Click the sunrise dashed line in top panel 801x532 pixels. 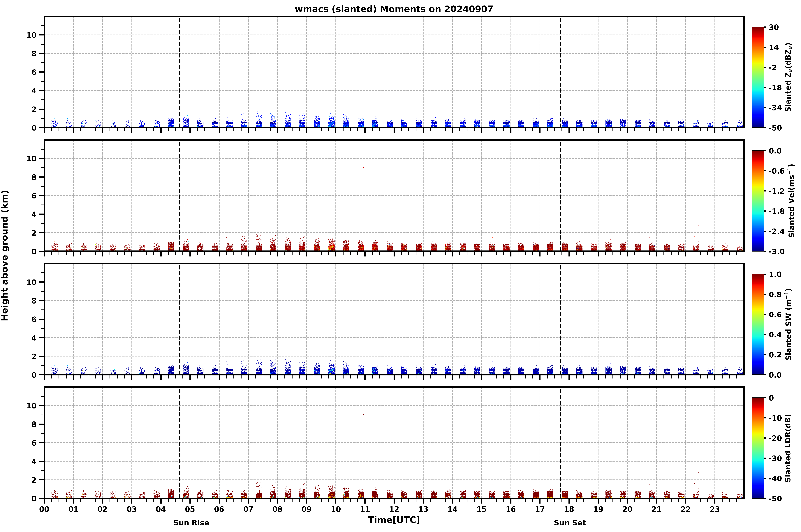[180, 72]
